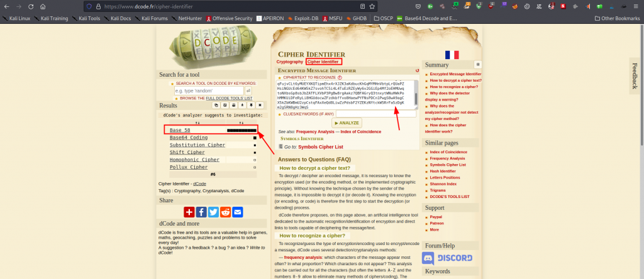Copy results using the copy icon
The image size is (644, 279).
pos(216,105)
